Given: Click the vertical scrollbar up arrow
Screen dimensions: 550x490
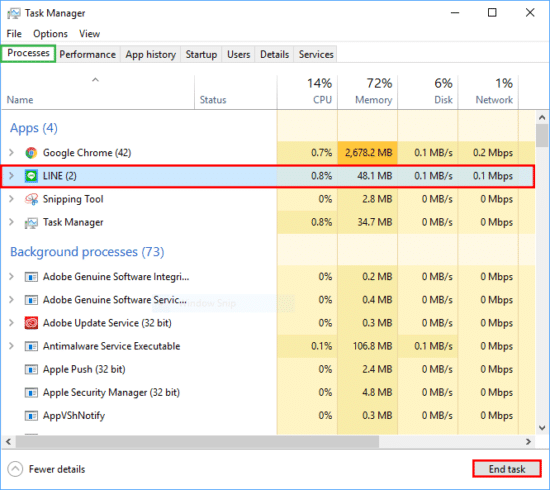Looking at the screenshot, I should [x=542, y=118].
